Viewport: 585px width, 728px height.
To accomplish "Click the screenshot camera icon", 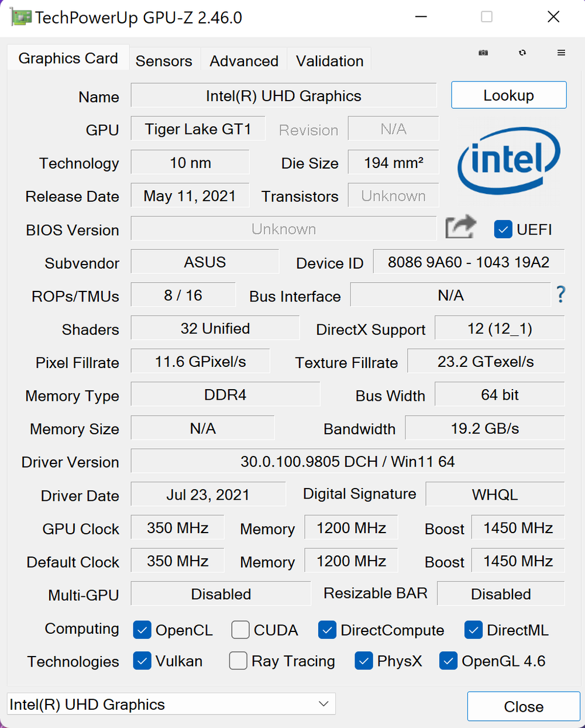I will (483, 53).
